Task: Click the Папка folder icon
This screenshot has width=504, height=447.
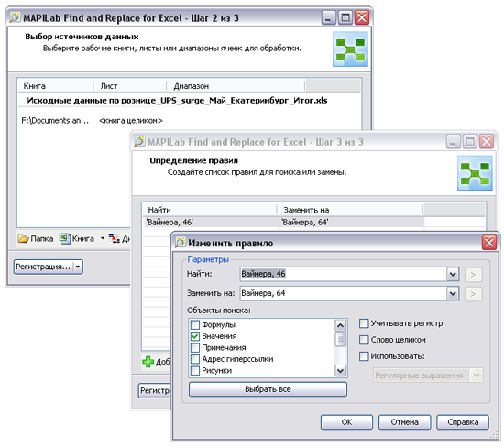Action: click(23, 238)
